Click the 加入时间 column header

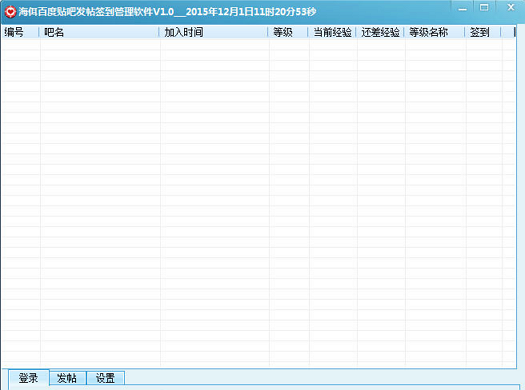point(214,32)
